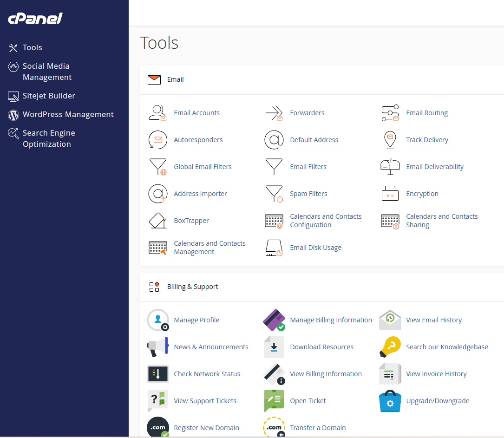The image size is (504, 438).
Task: Click Calendars and Contacts Management icon
Action: tap(157, 248)
